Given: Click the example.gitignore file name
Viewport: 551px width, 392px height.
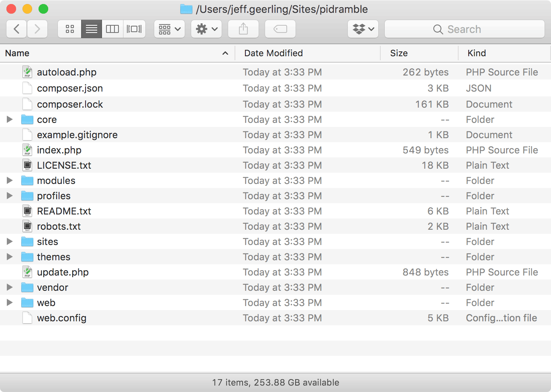Looking at the screenshot, I should coord(77,135).
